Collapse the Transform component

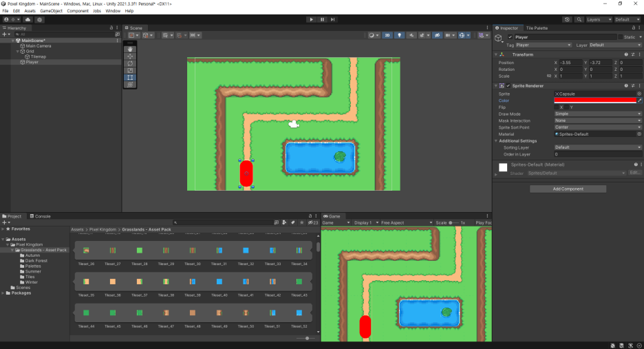coord(496,54)
